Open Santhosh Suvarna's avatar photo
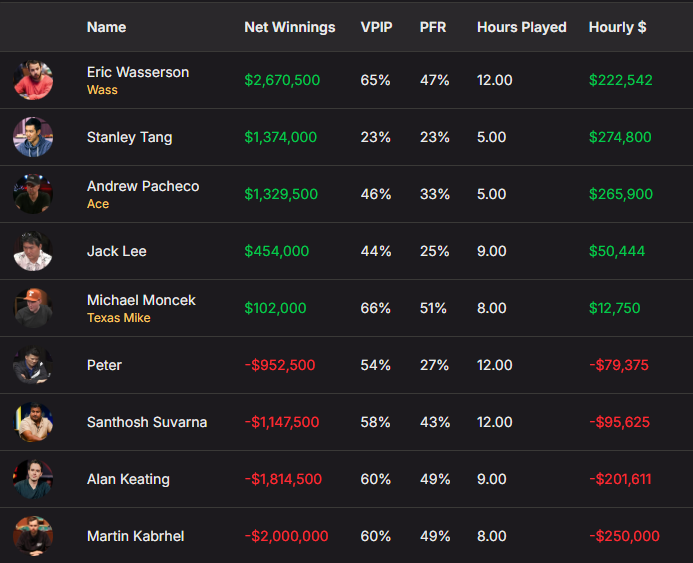Image resolution: width=693 pixels, height=563 pixels. click(x=33, y=422)
